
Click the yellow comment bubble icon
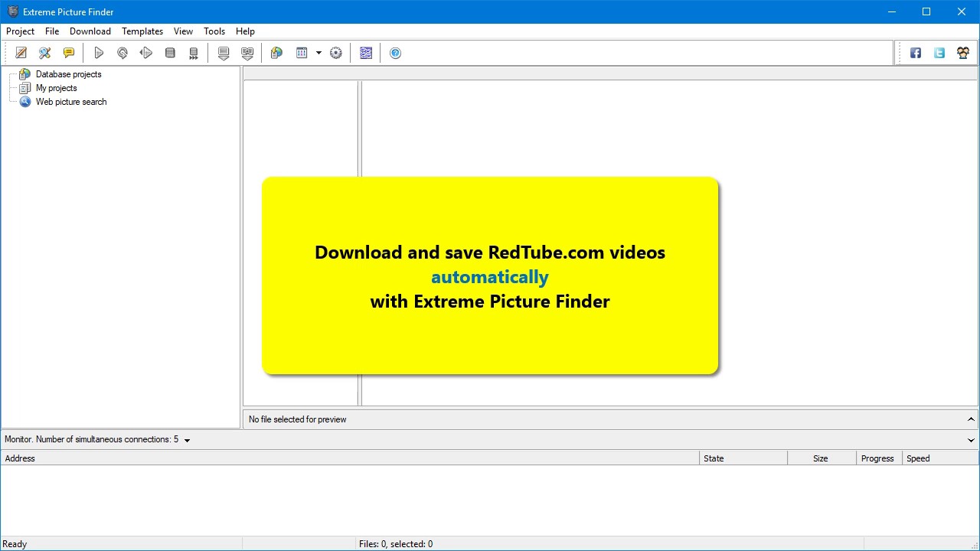69,53
